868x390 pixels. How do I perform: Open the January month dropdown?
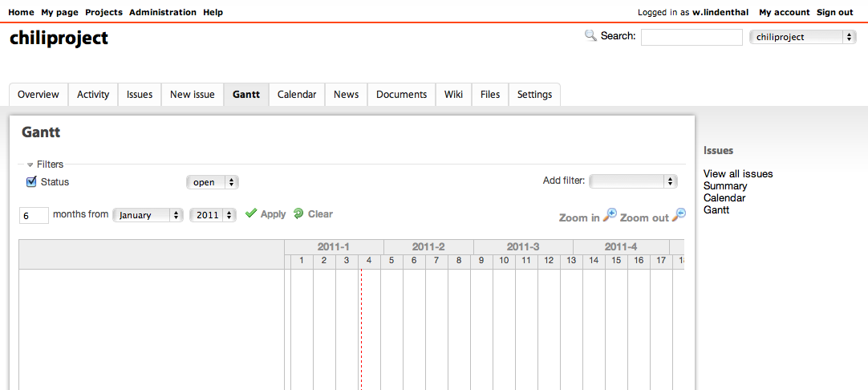click(148, 215)
